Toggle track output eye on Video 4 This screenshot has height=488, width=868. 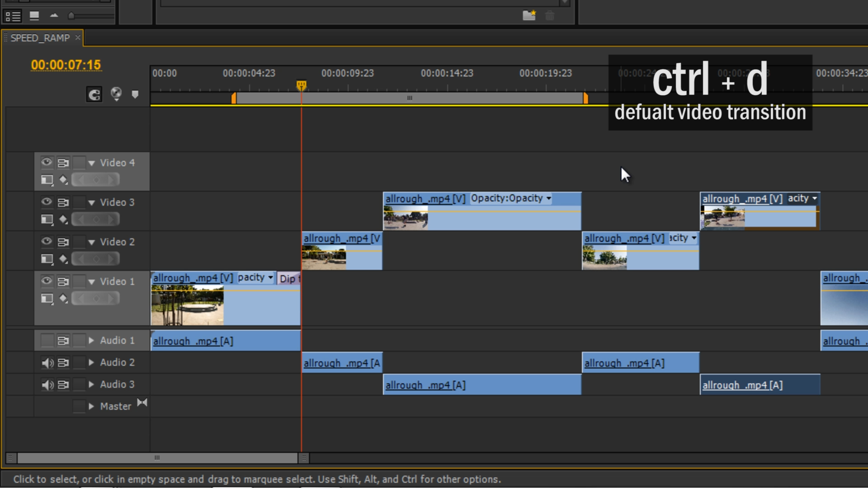pos(47,163)
